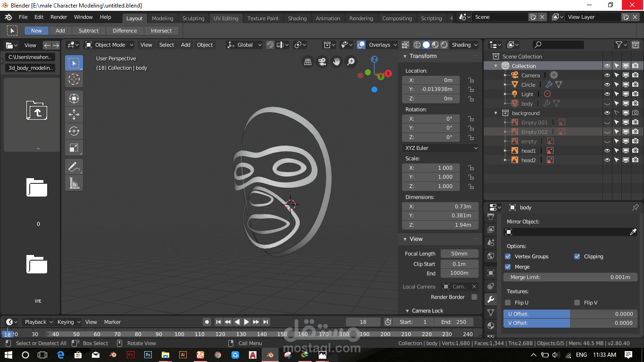
Task: Select the Measure tool
Action: [x=74, y=183]
